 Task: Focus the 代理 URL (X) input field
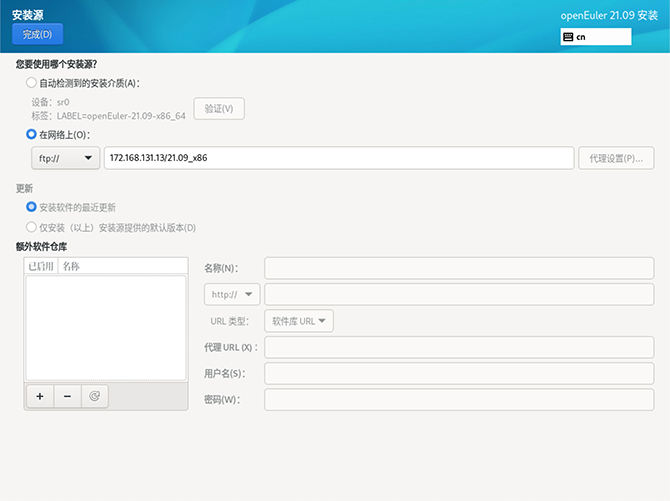459,347
